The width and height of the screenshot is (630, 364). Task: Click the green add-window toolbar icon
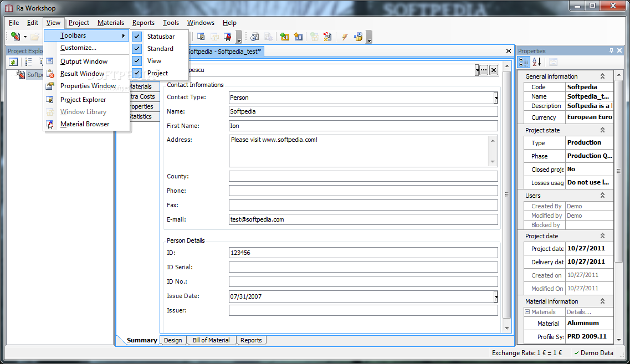285,37
